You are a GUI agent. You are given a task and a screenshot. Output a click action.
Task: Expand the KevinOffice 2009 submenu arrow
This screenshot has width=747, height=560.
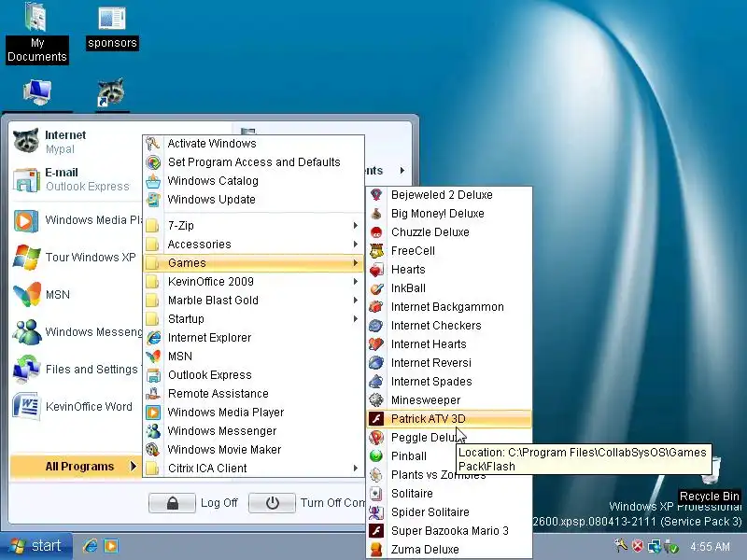pos(356,282)
